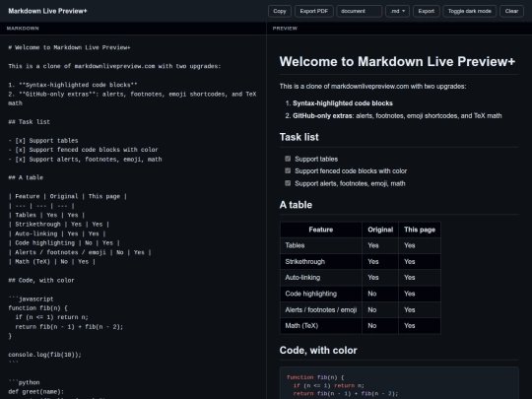
Task: Click the Code highlighting table cell
Action: (x=321, y=294)
